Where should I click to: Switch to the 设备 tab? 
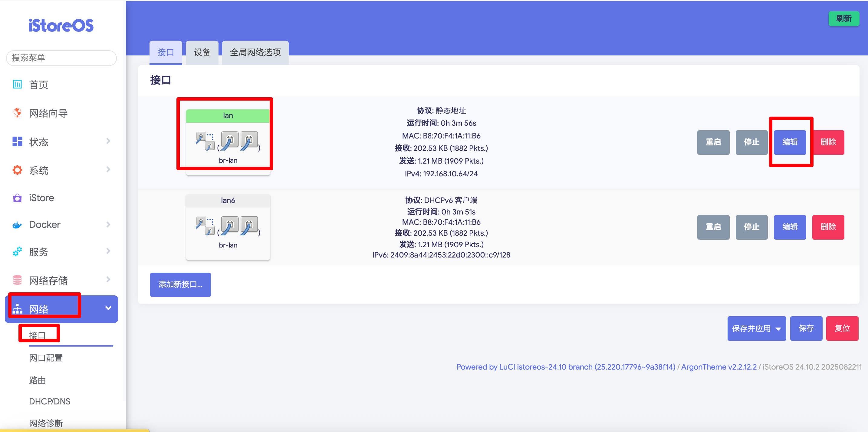click(x=202, y=52)
